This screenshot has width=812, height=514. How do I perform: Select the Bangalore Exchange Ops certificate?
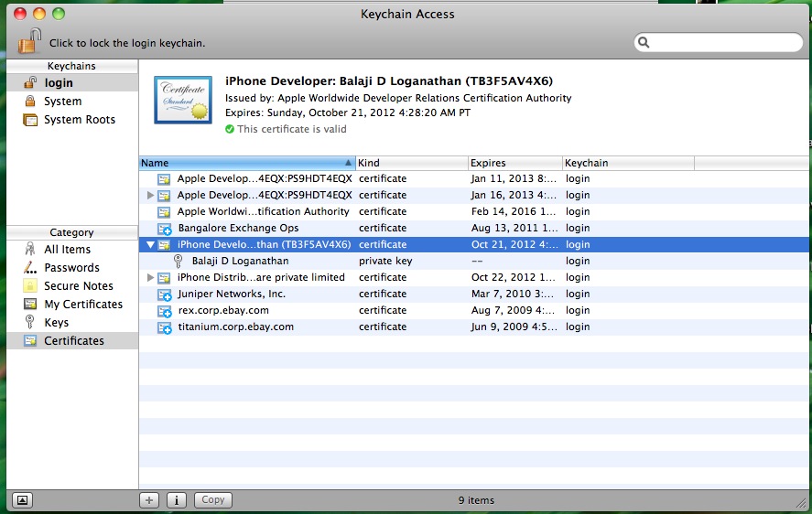tap(474, 229)
